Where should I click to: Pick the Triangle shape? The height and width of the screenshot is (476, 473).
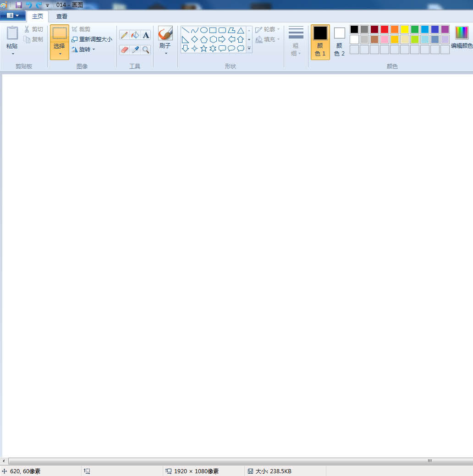241,30
